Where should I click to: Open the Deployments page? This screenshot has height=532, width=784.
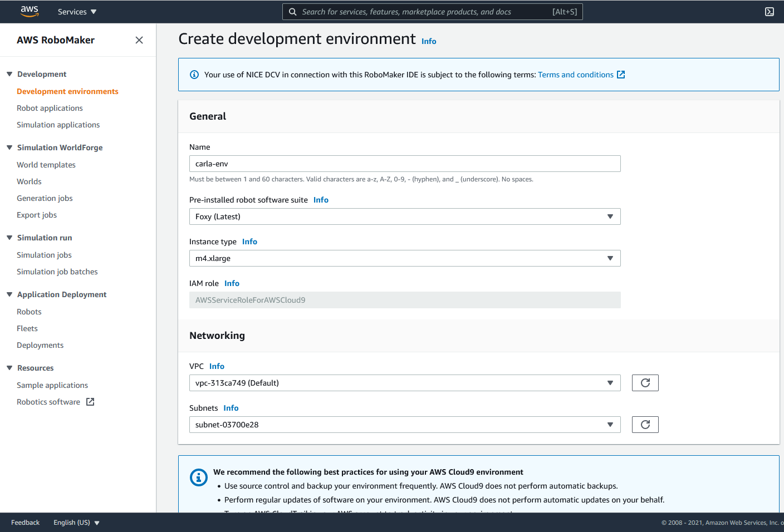pos(40,345)
